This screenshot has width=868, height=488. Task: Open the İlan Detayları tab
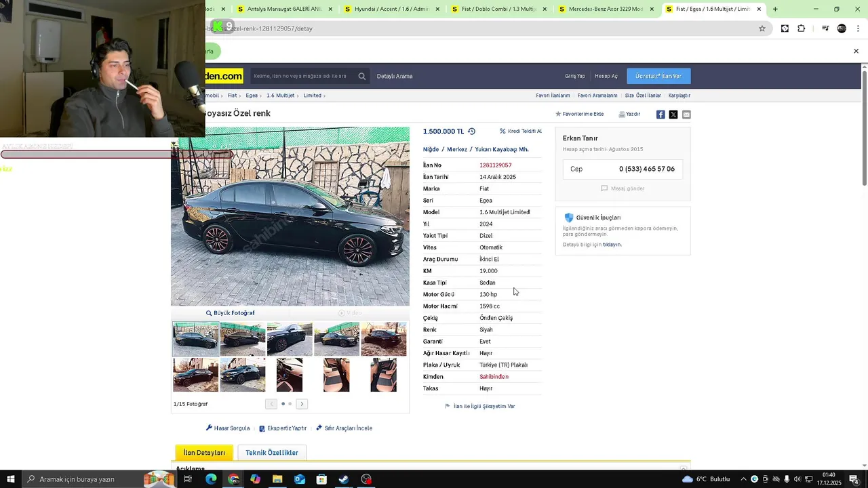tap(204, 452)
